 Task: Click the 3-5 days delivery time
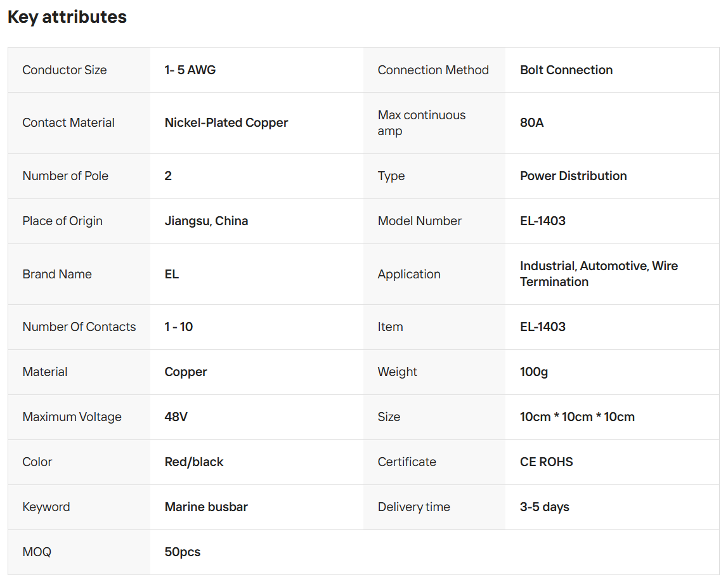[545, 507]
